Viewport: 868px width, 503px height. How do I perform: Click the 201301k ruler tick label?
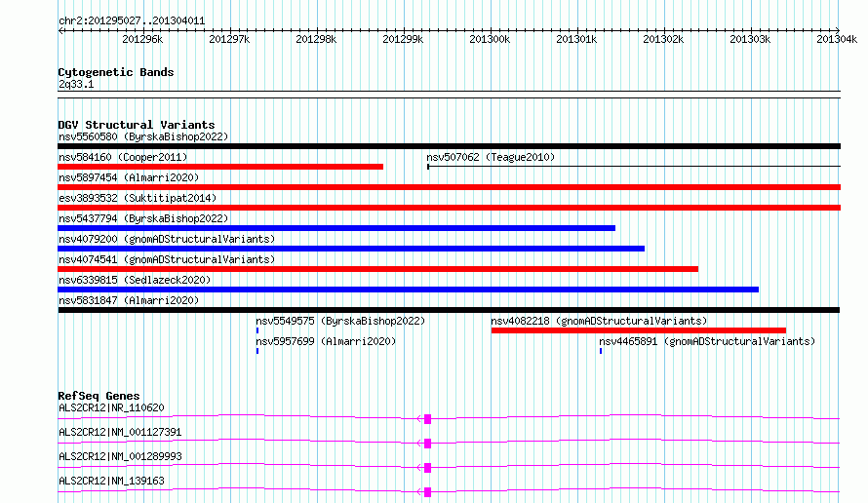[x=576, y=39]
